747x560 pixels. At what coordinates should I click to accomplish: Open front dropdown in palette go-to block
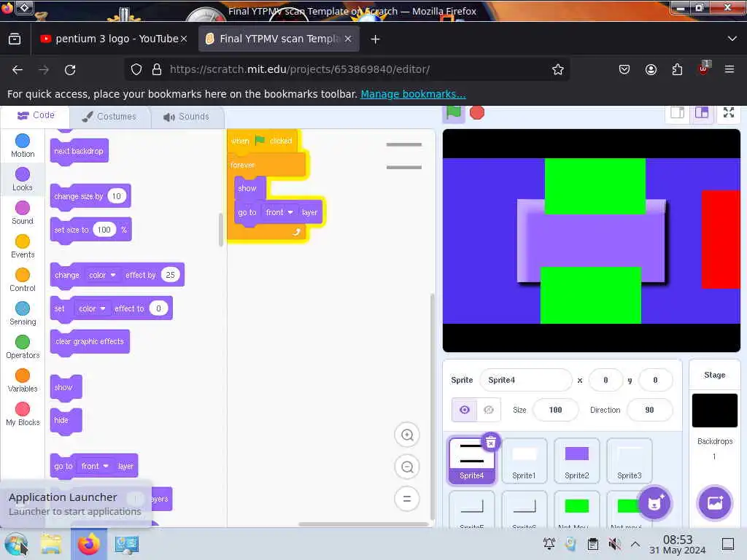click(95, 466)
